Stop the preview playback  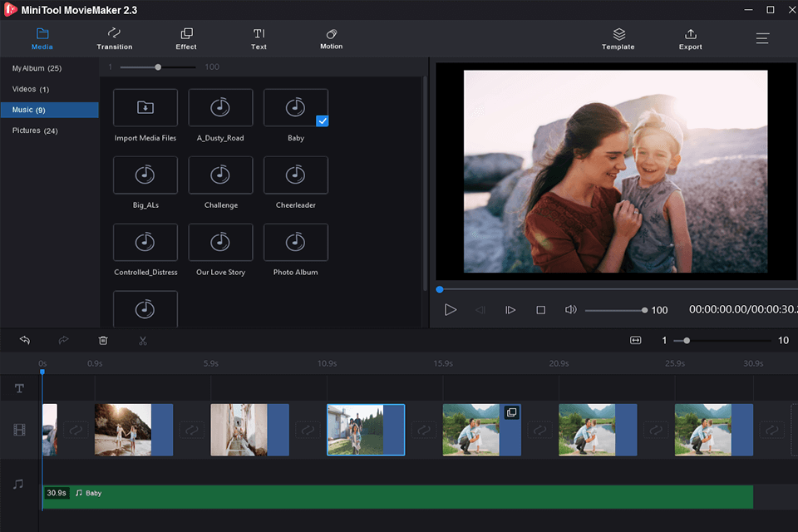540,310
